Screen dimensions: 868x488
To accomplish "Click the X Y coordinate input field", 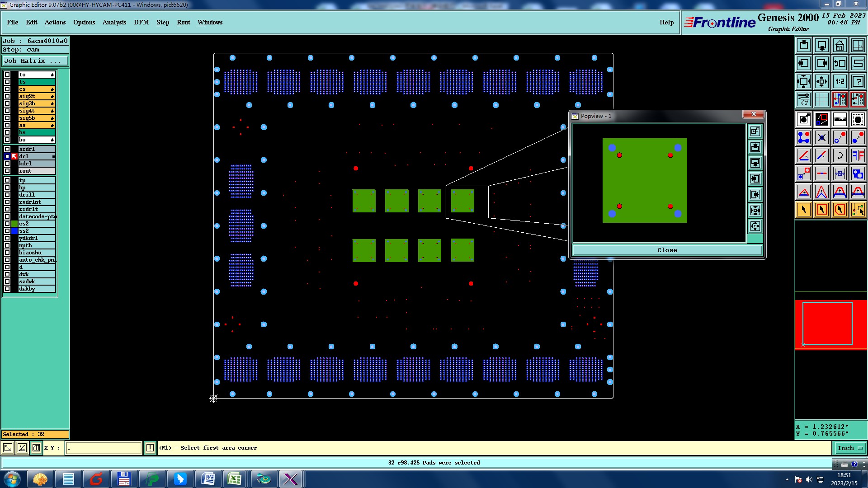I will [x=104, y=448].
